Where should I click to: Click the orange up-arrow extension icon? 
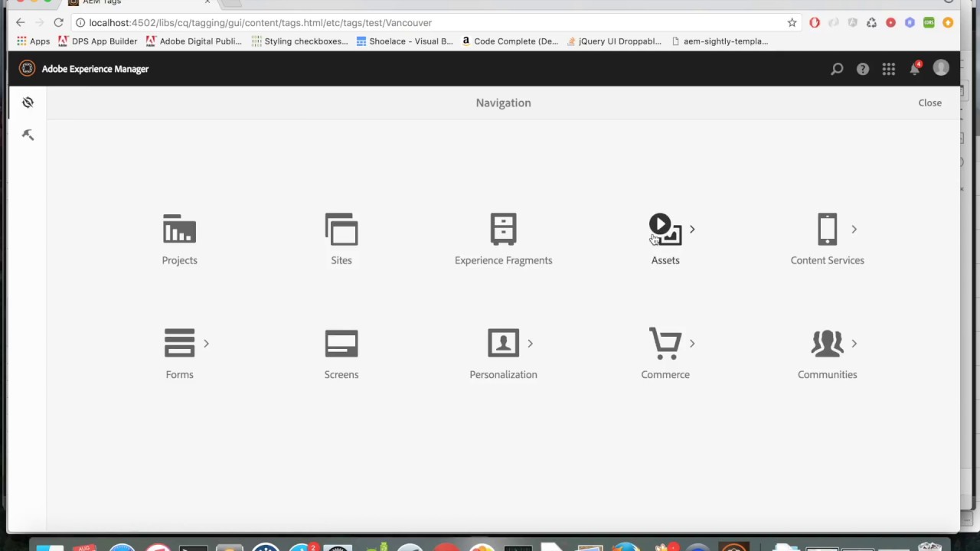948,23
